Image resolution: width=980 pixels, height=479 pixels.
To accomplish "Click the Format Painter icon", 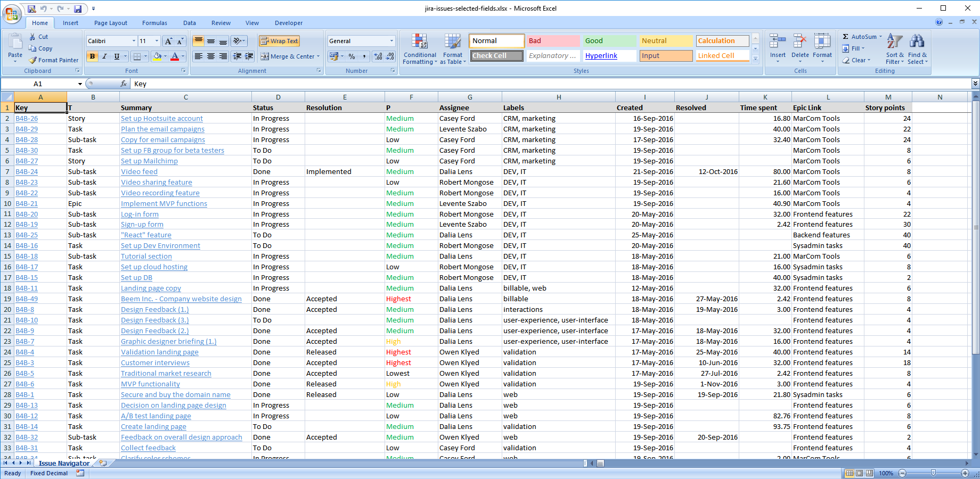I will [33, 60].
